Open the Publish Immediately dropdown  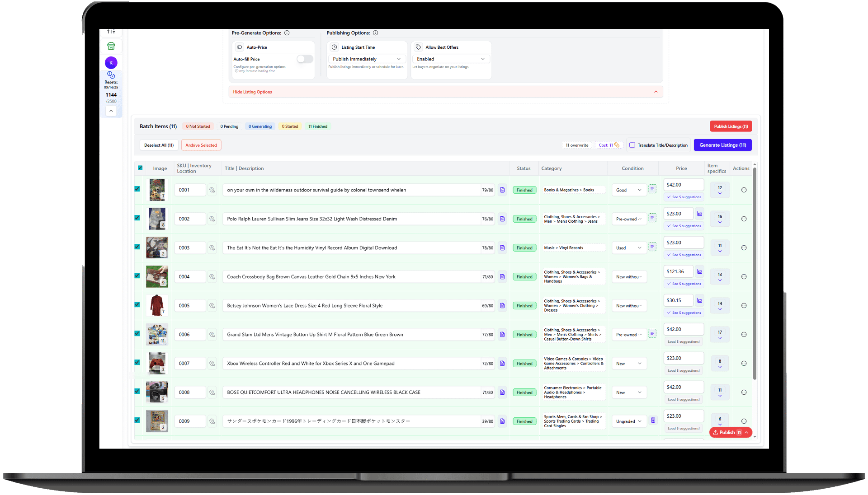366,59
